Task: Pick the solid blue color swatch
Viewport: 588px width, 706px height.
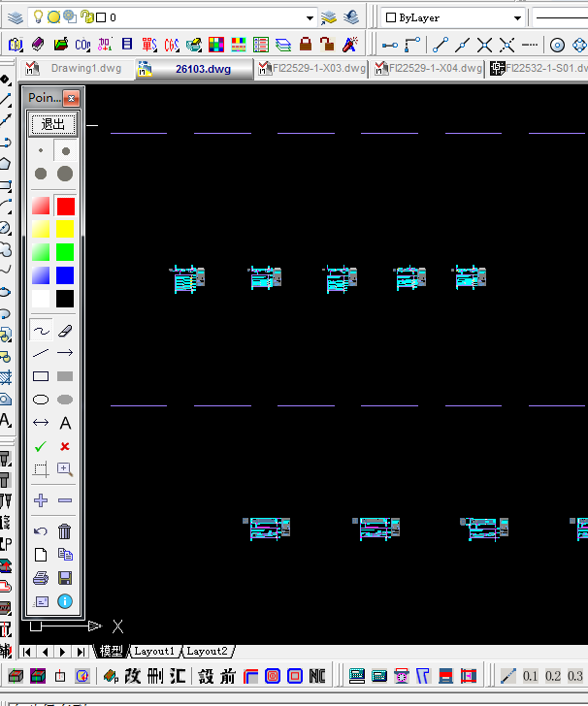Action: point(65,275)
